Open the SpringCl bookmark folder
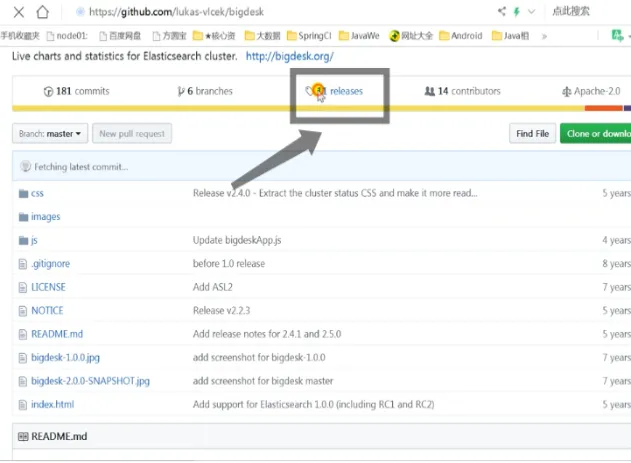The height and width of the screenshot is (463, 631). [x=309, y=36]
